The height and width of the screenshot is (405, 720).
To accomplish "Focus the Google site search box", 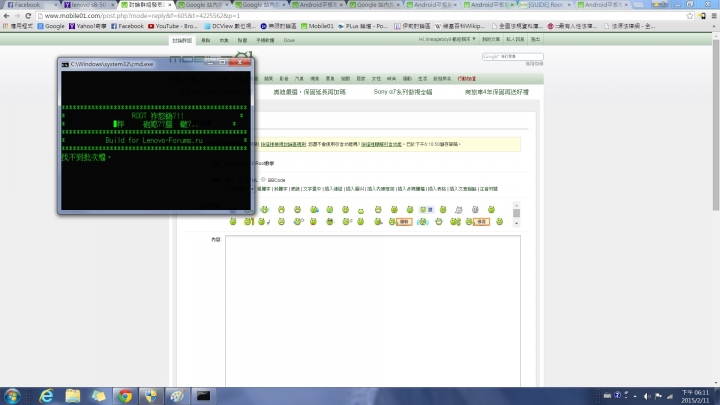I will [512, 56].
